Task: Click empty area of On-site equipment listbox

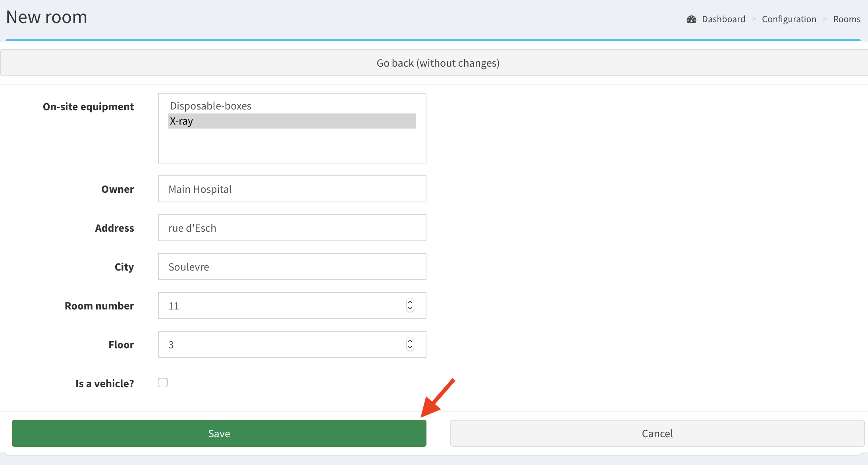Action: pos(291,147)
